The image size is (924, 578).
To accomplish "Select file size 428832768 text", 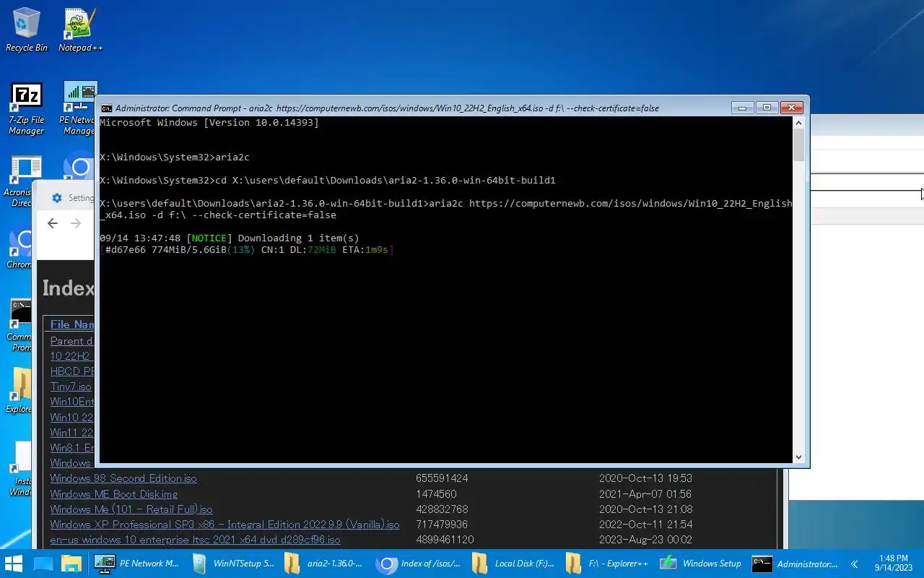I will click(442, 509).
